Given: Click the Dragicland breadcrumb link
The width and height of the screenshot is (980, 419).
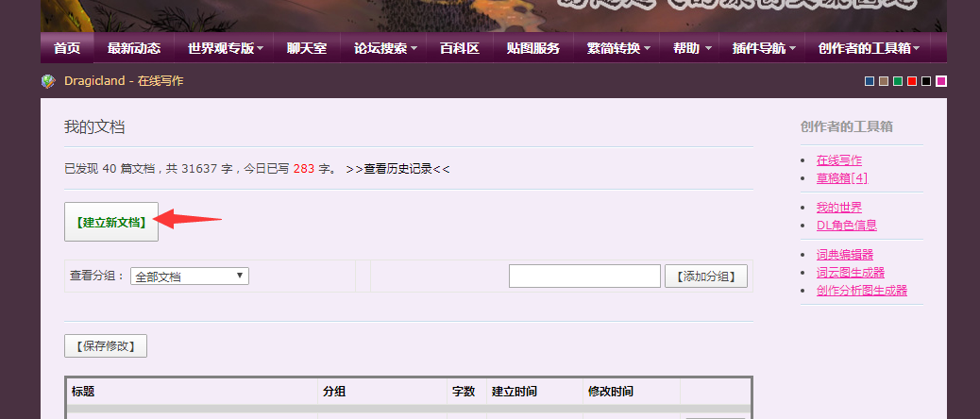Looking at the screenshot, I should click(94, 81).
